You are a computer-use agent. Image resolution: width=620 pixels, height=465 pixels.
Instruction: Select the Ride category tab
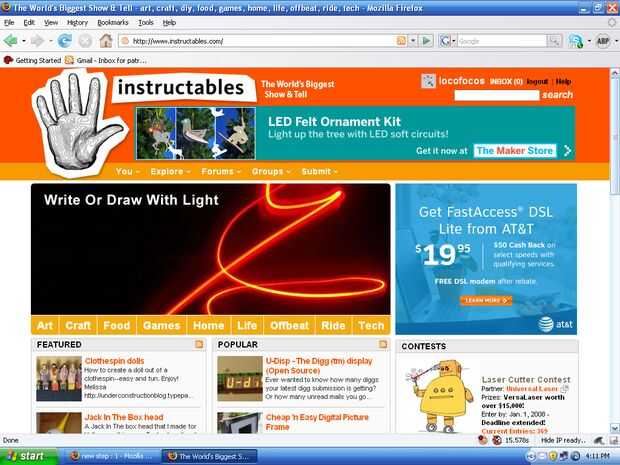tap(333, 325)
